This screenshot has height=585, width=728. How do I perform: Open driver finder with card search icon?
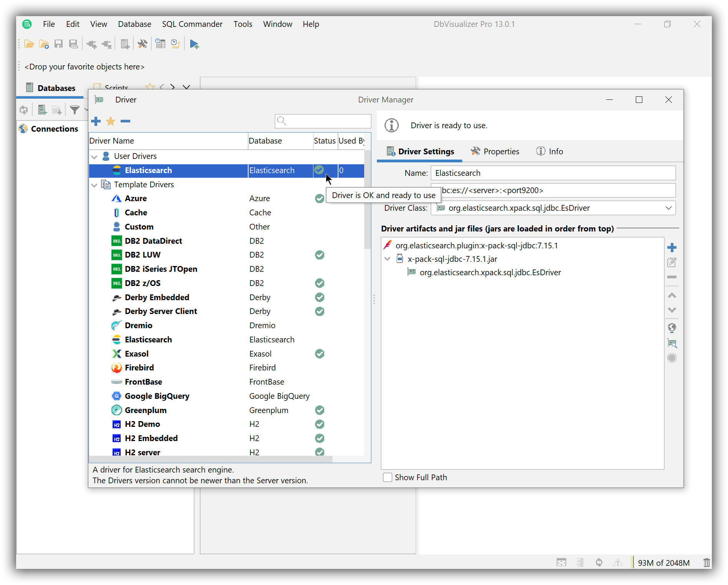(x=672, y=343)
